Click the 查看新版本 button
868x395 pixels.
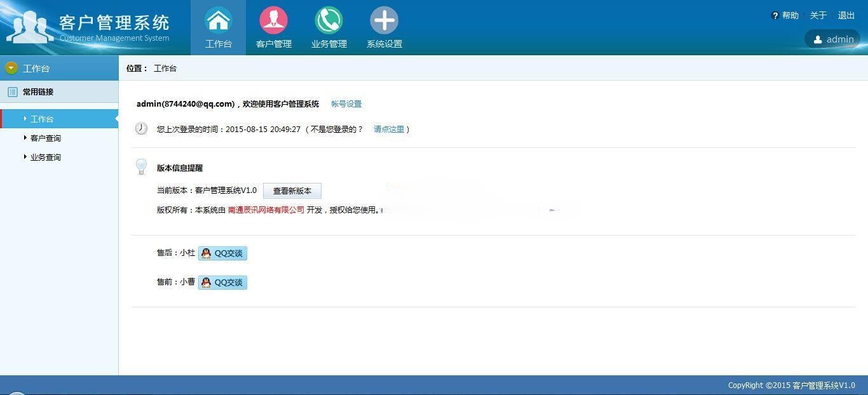pyautogui.click(x=292, y=191)
